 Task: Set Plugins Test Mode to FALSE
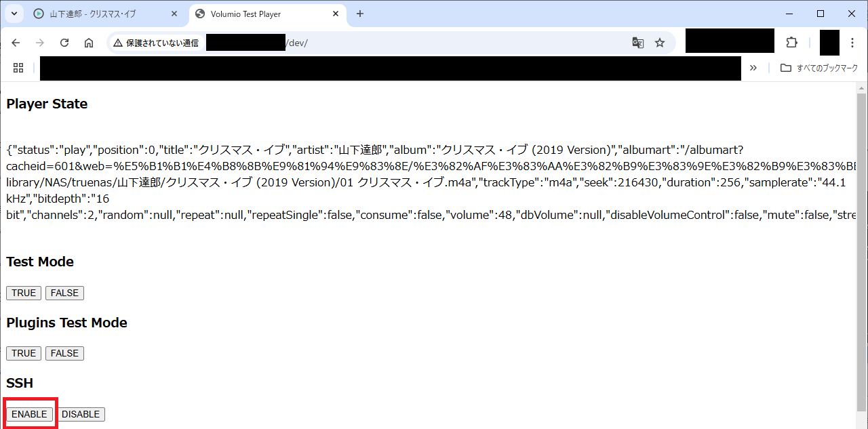coord(64,353)
